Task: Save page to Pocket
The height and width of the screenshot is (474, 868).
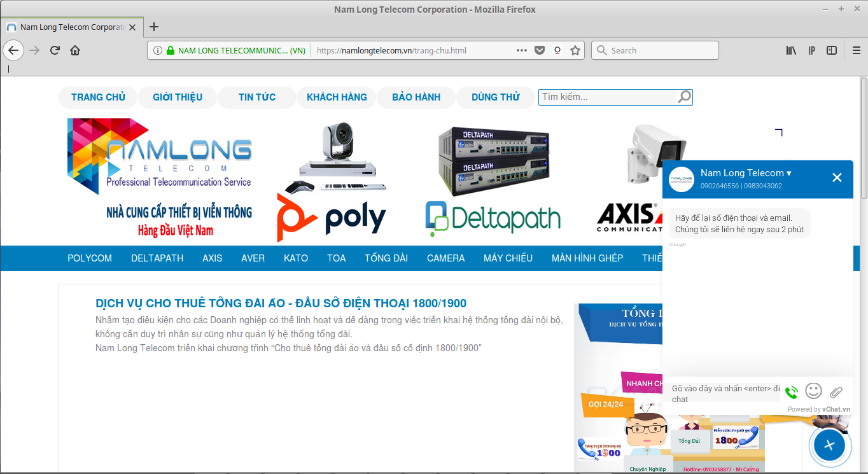Action: point(540,50)
